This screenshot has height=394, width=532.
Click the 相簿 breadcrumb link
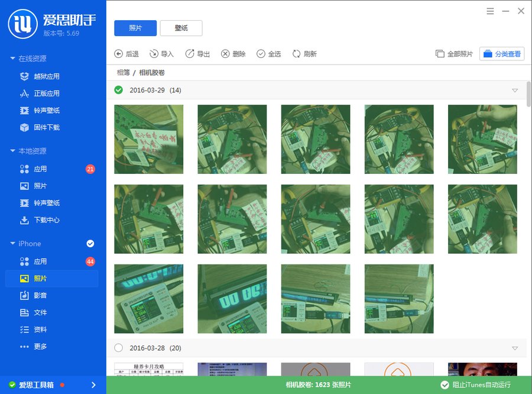click(x=124, y=72)
